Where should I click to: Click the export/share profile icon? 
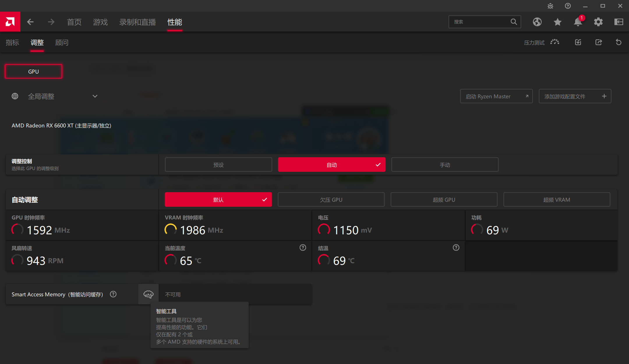pyautogui.click(x=598, y=42)
